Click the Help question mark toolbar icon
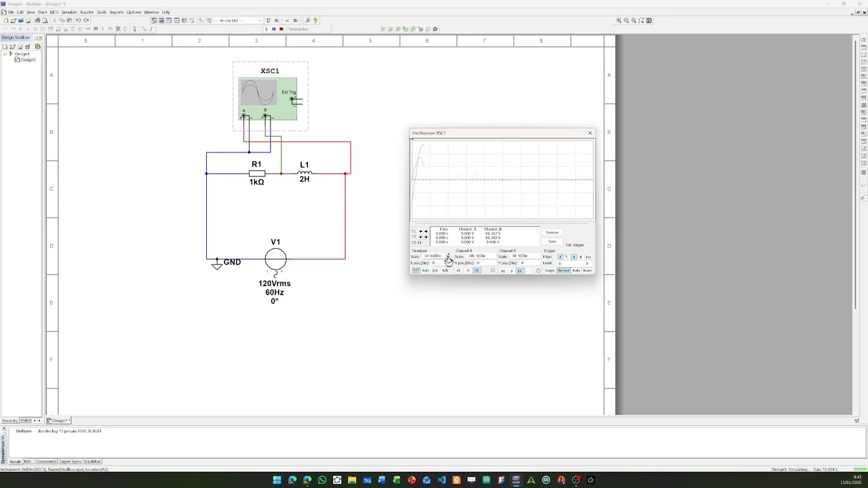 315,20
